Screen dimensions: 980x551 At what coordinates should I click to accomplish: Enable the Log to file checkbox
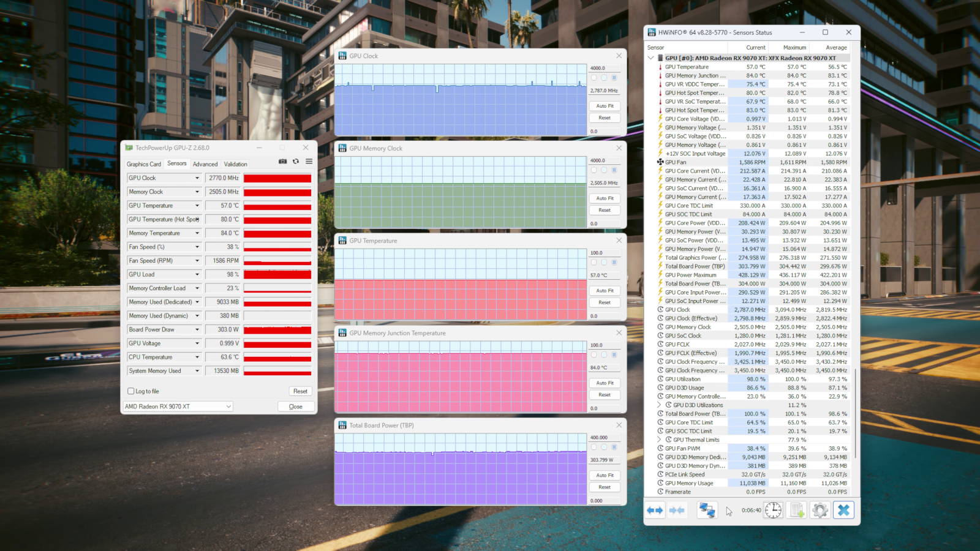tap(130, 391)
